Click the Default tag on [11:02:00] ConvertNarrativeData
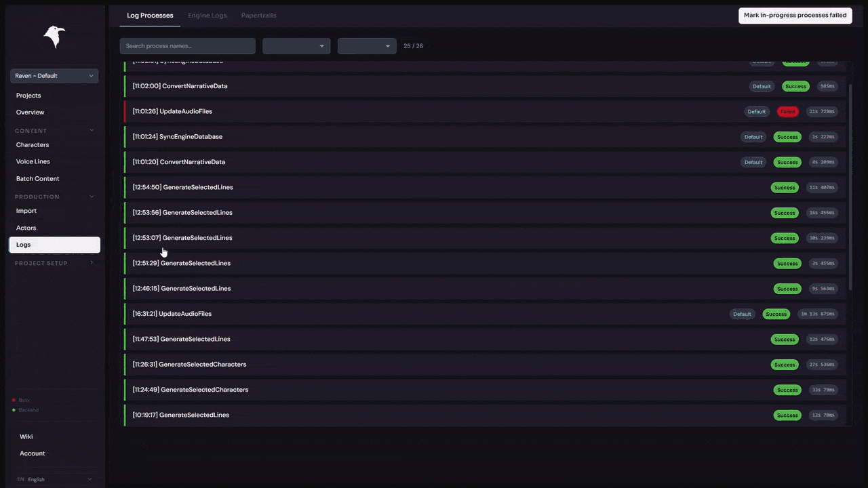The width and height of the screenshot is (868, 488). click(x=762, y=87)
